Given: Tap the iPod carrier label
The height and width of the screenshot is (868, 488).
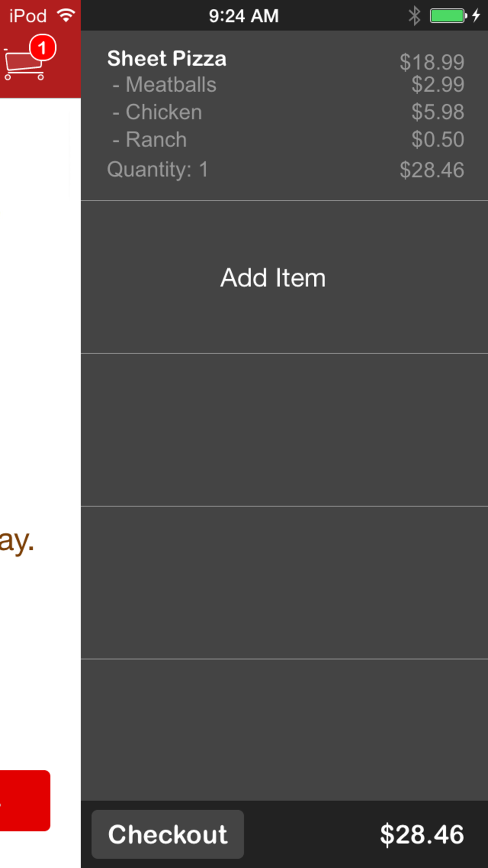Looking at the screenshot, I should (28, 16).
